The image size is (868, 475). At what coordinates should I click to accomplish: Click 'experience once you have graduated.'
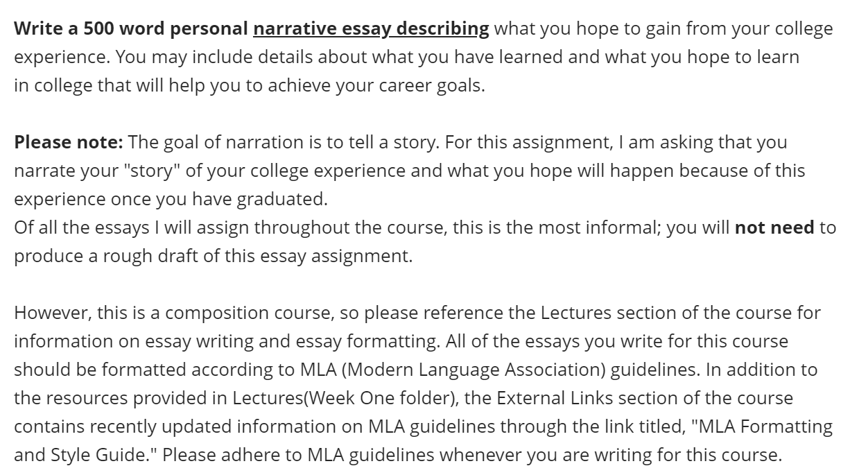click(x=171, y=200)
